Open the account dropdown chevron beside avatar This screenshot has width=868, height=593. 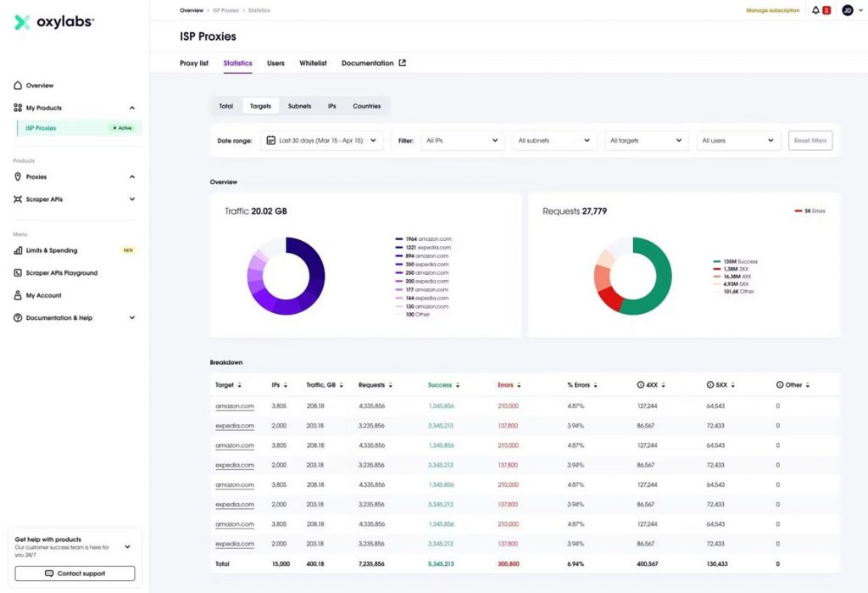point(861,10)
